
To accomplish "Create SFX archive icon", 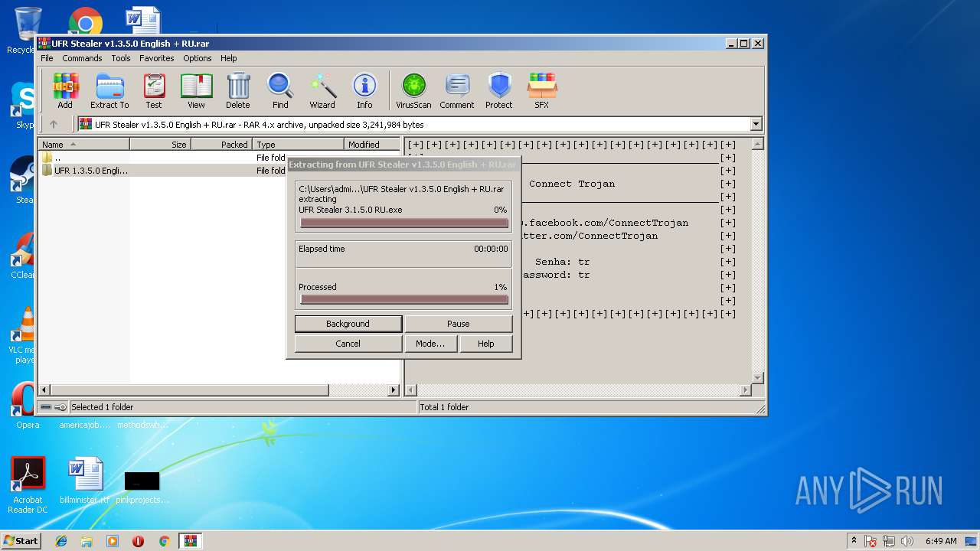I will [541, 91].
